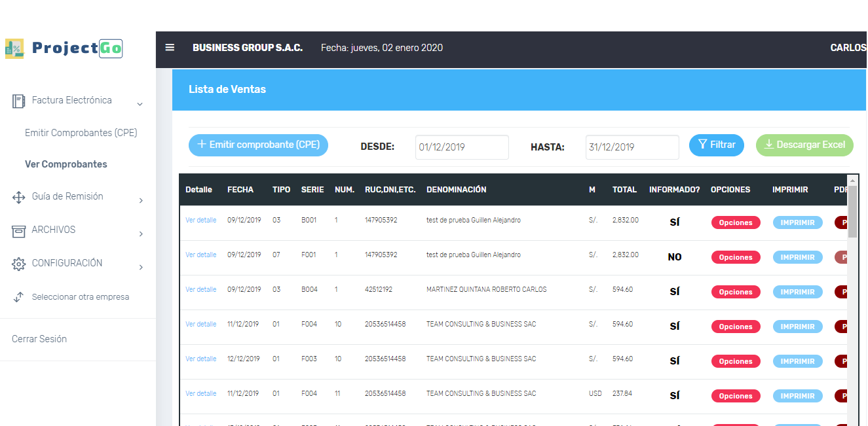Click the ProjectGo logo
Screen dimensions: 868x426
[64, 48]
